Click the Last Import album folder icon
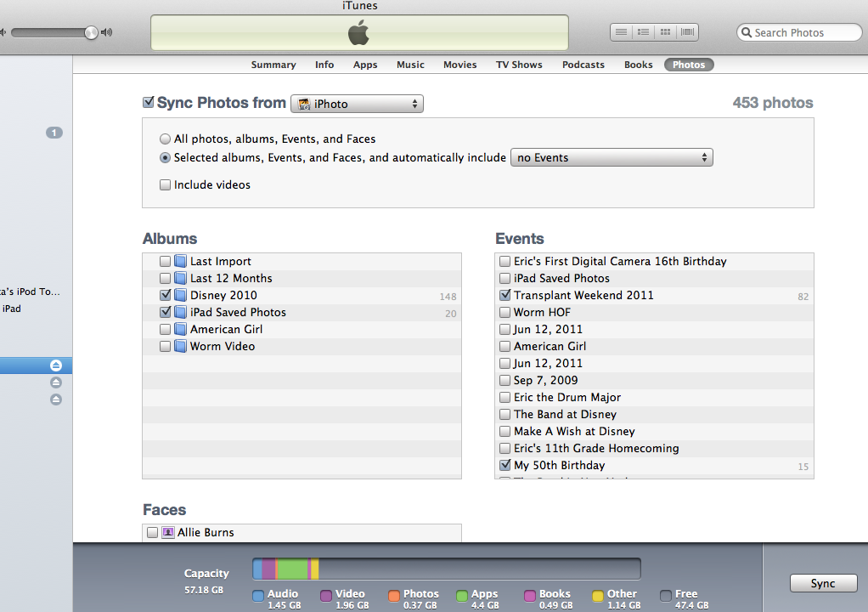Viewport: 868px width, 612px height. (x=180, y=261)
